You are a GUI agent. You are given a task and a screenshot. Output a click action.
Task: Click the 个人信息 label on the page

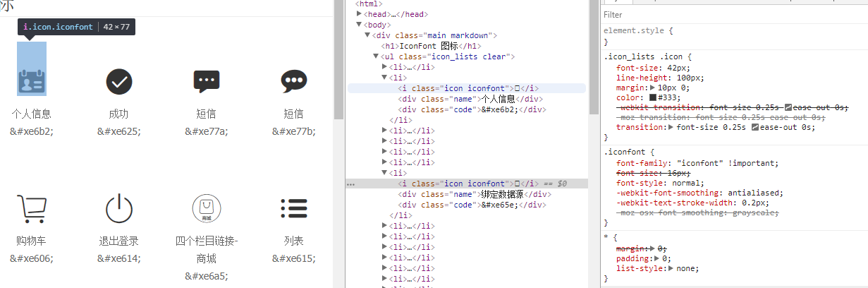point(32,114)
